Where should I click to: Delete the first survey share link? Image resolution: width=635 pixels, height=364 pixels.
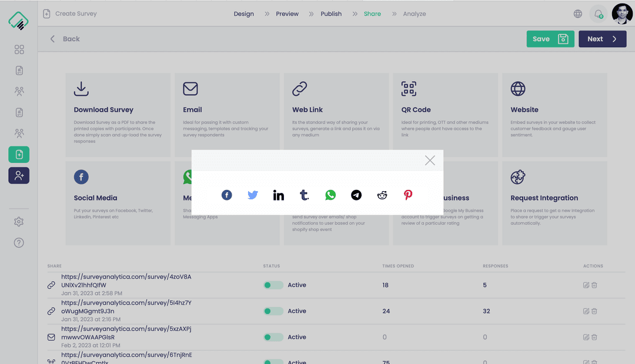click(594, 285)
